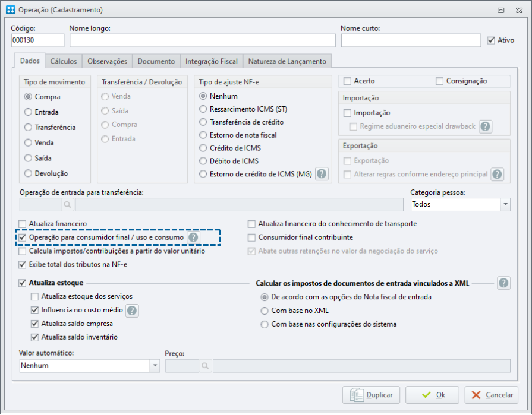The height and width of the screenshot is (415, 532).
Task: Select Nenhum under Tipo de ajuste NF-e
Action: click(x=203, y=96)
